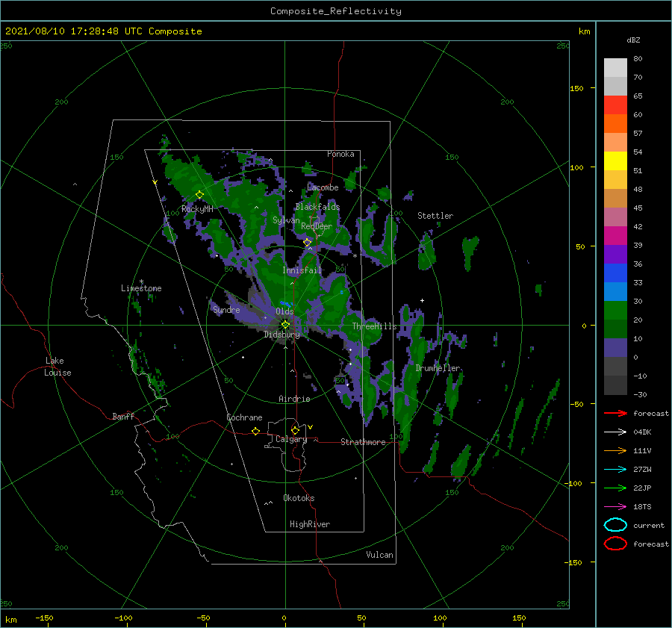Click the Sylvan label on map

286,220
